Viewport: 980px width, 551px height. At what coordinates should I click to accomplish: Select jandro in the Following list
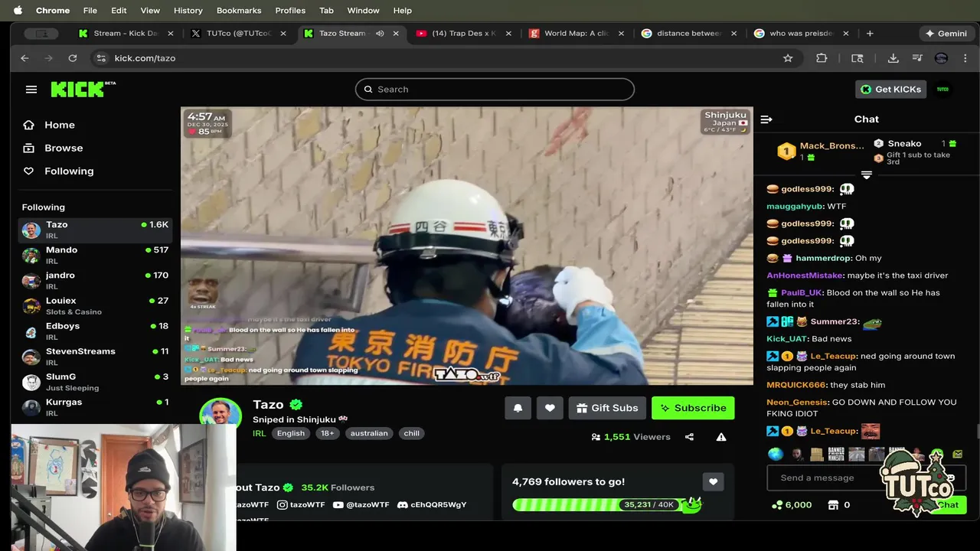(x=95, y=280)
